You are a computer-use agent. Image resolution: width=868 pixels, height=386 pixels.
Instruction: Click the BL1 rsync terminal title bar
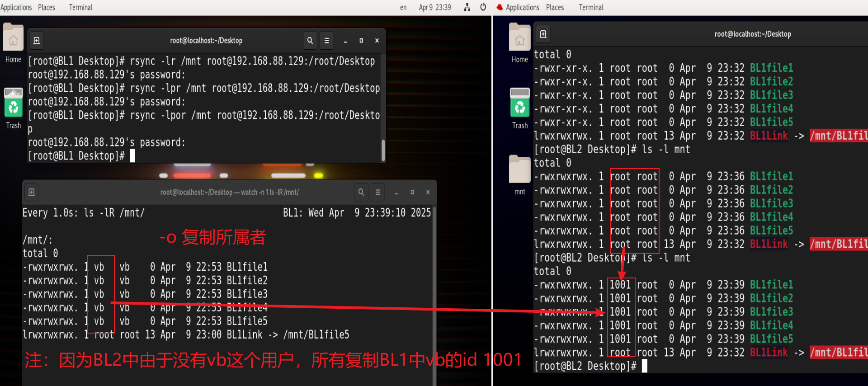click(206, 41)
